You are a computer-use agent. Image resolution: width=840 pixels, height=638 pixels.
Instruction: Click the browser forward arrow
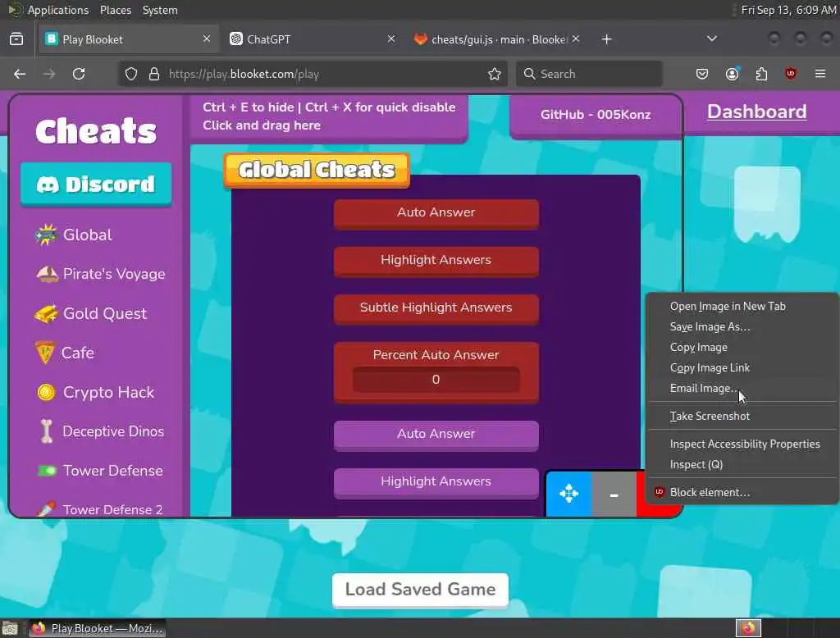49,74
